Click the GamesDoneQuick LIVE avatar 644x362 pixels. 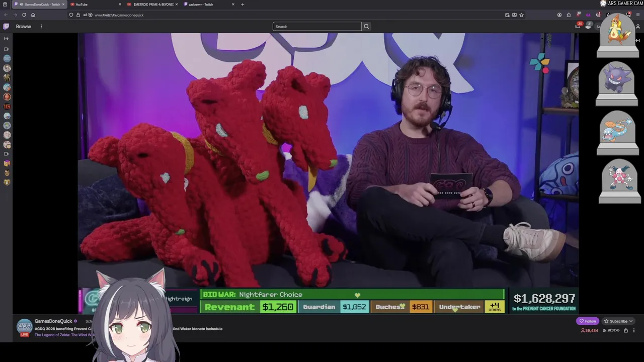pos(24,328)
